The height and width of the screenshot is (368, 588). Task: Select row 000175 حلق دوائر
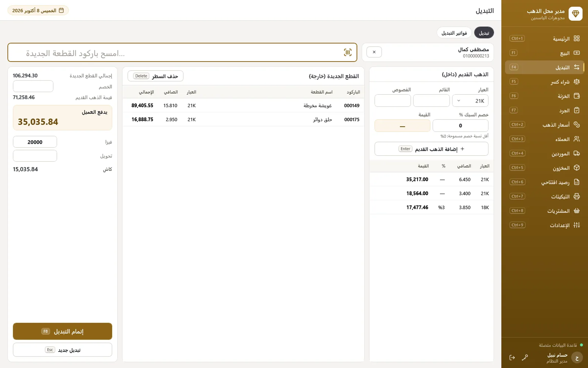coord(243,119)
